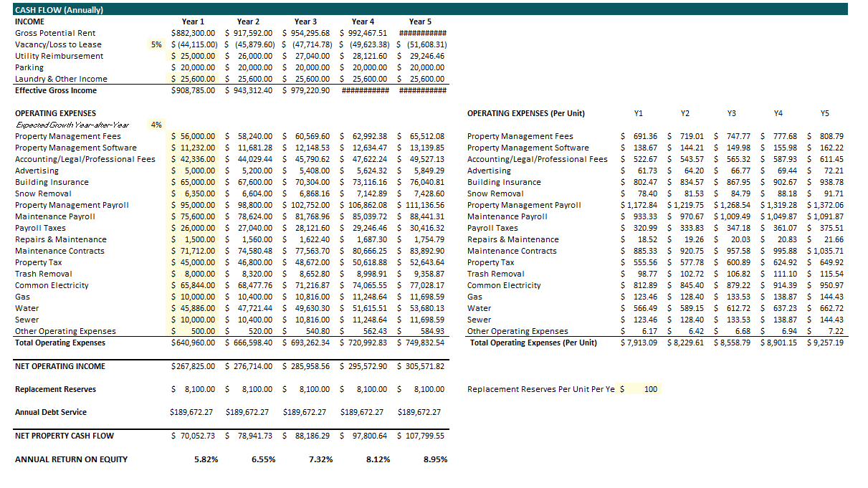Select Year 1 Total Operating Expenses $640,960.00
This screenshot has width=868, height=488.
click(x=194, y=343)
